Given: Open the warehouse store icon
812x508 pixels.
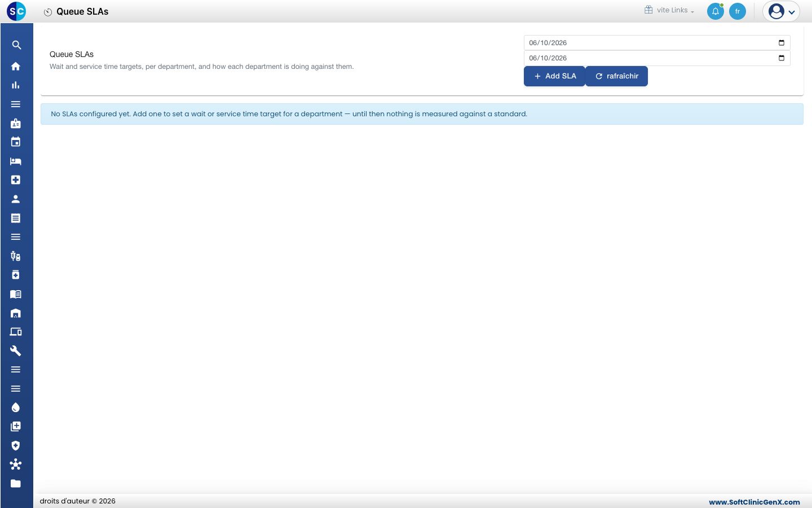Looking at the screenshot, I should click(x=16, y=313).
